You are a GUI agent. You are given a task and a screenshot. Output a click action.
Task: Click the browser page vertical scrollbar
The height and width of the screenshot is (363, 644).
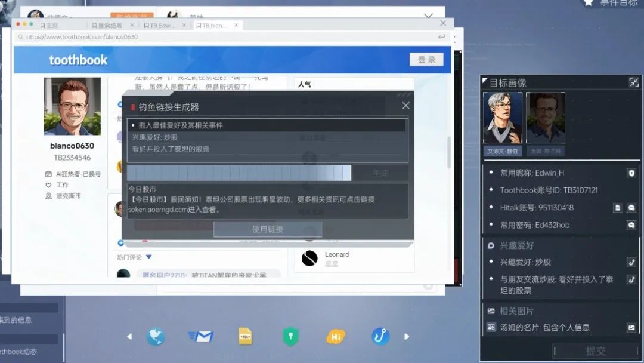[448, 152]
